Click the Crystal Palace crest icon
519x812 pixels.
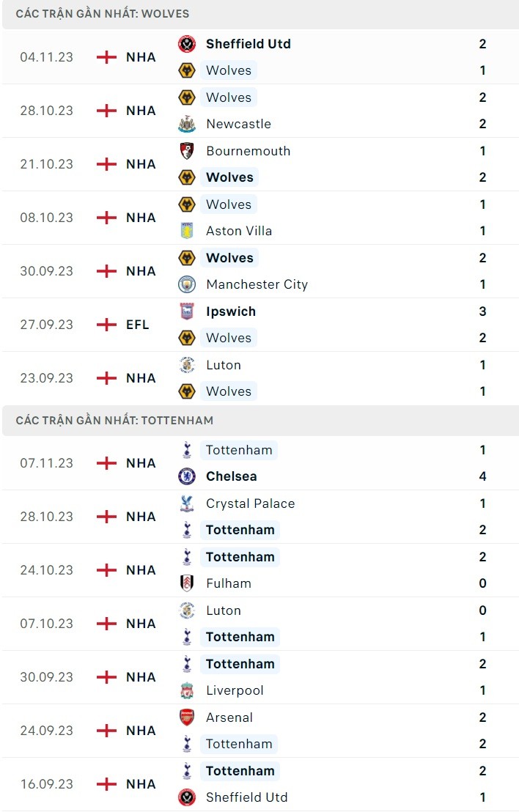(187, 503)
